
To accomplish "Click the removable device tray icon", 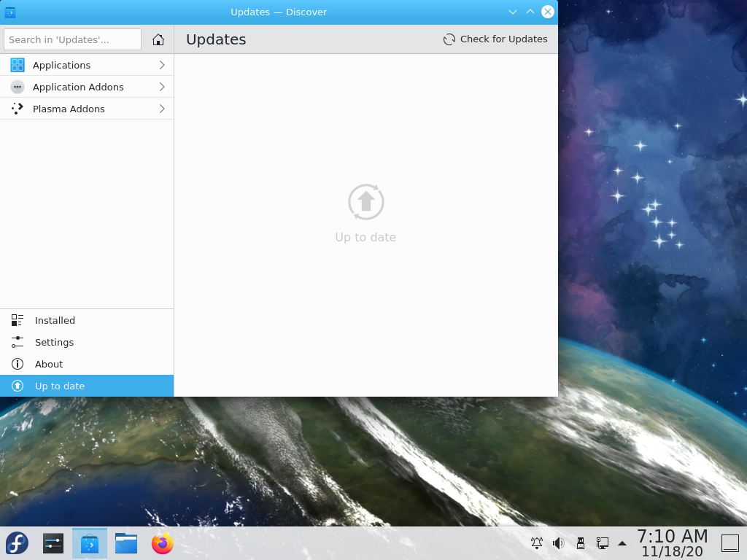I will (580, 542).
